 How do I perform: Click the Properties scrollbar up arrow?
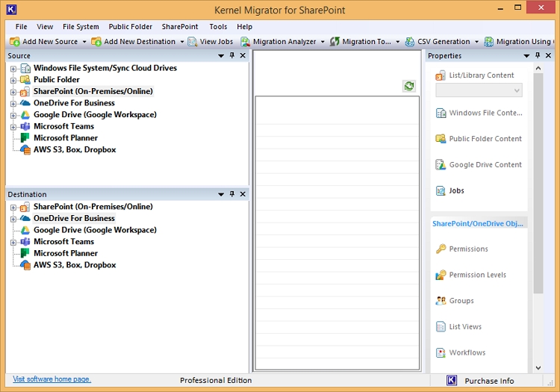click(x=538, y=68)
